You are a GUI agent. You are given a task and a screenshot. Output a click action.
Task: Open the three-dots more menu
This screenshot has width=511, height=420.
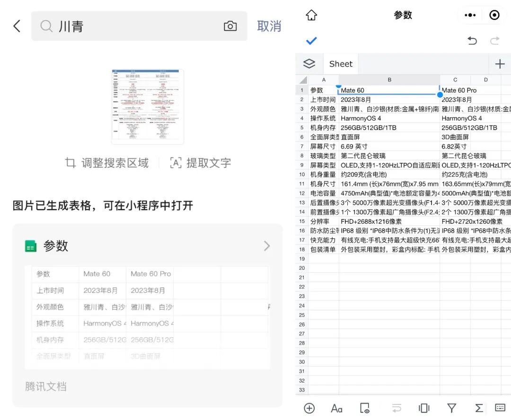tap(470, 15)
